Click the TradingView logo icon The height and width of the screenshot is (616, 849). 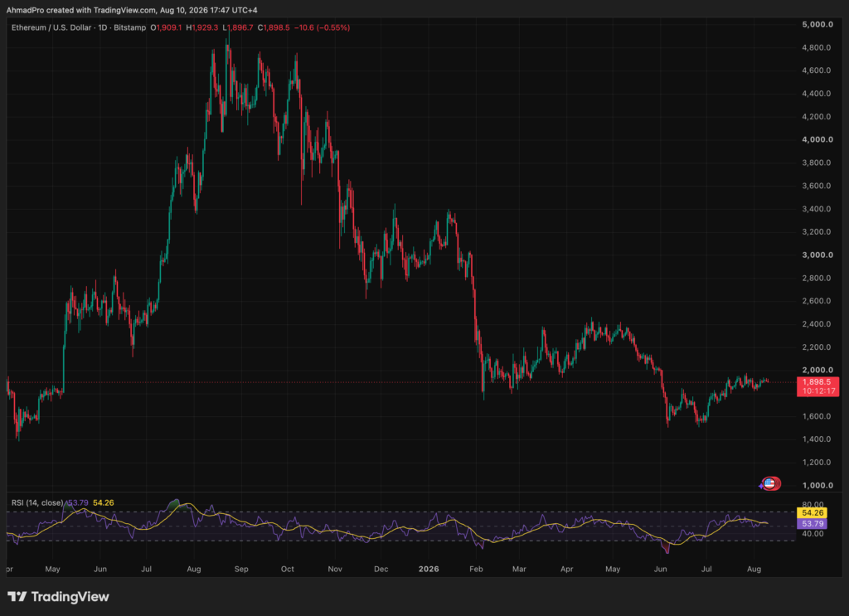[17, 596]
